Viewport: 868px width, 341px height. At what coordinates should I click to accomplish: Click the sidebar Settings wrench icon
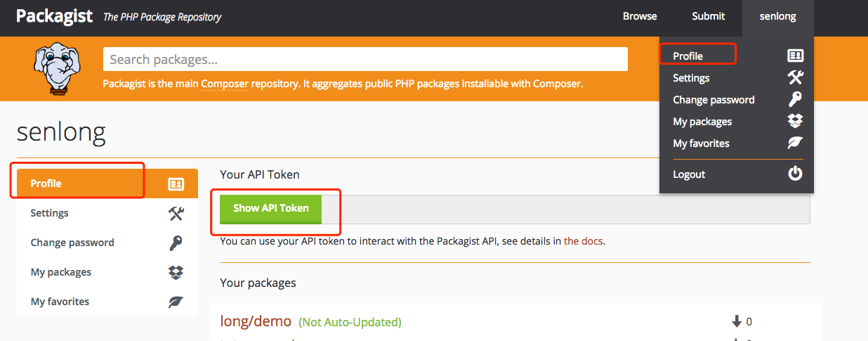tap(176, 213)
